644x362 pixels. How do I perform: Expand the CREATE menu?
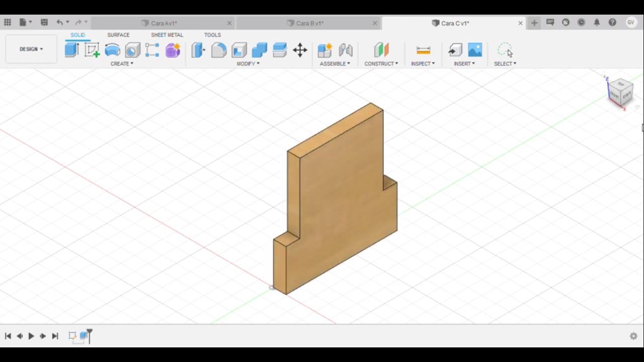coord(122,64)
